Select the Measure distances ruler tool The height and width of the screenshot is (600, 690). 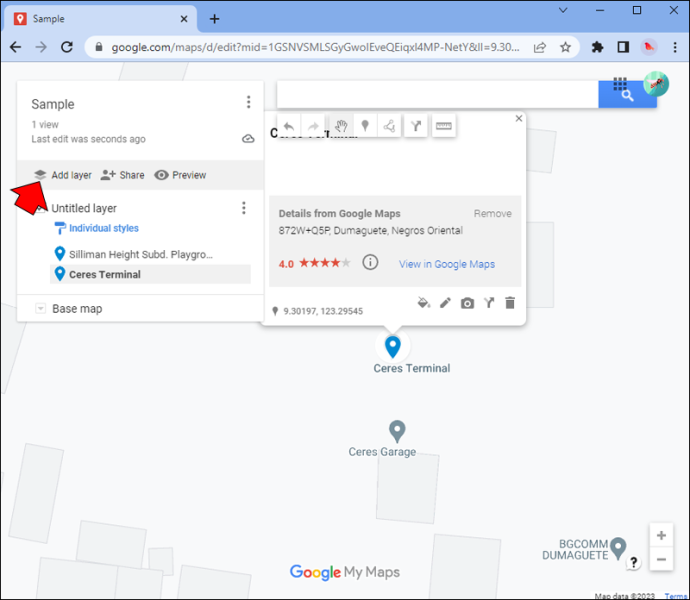443,126
